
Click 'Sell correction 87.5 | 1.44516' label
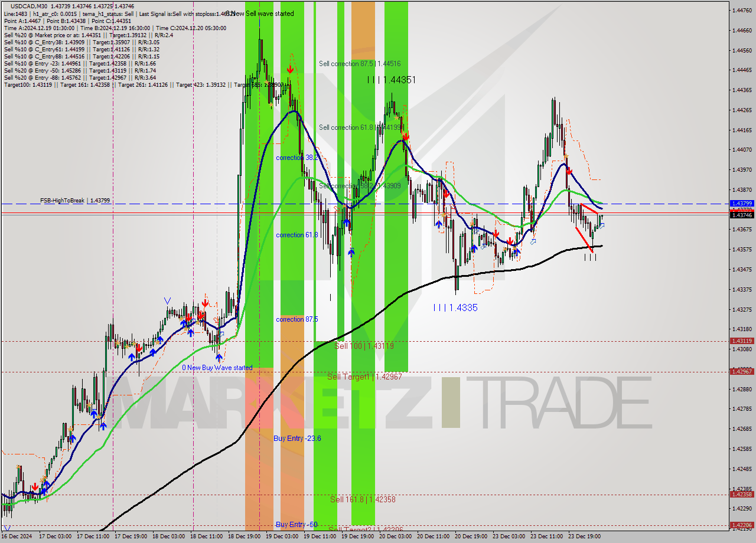coord(360,64)
